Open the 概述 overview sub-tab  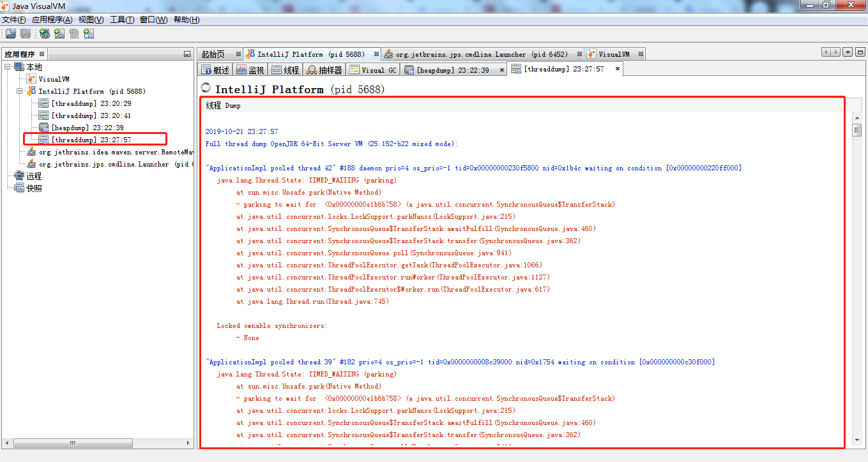tap(215, 70)
